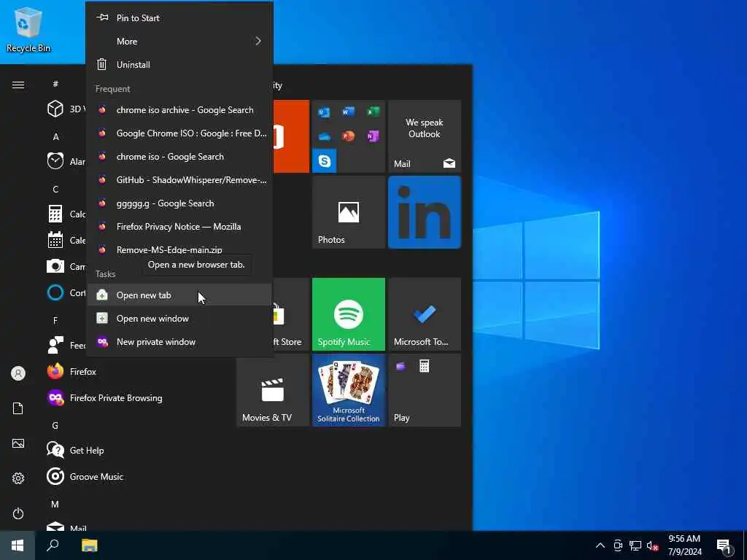The width and height of the screenshot is (747, 560).
Task: Click the Meet Now icon in system tray
Action: [618, 545]
